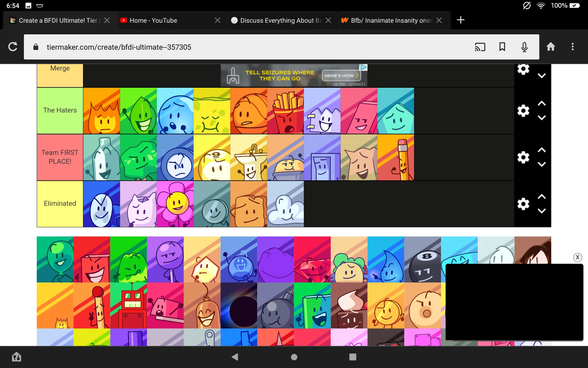Click the Cast icon in the toolbar
588x368 pixels.
click(480, 47)
